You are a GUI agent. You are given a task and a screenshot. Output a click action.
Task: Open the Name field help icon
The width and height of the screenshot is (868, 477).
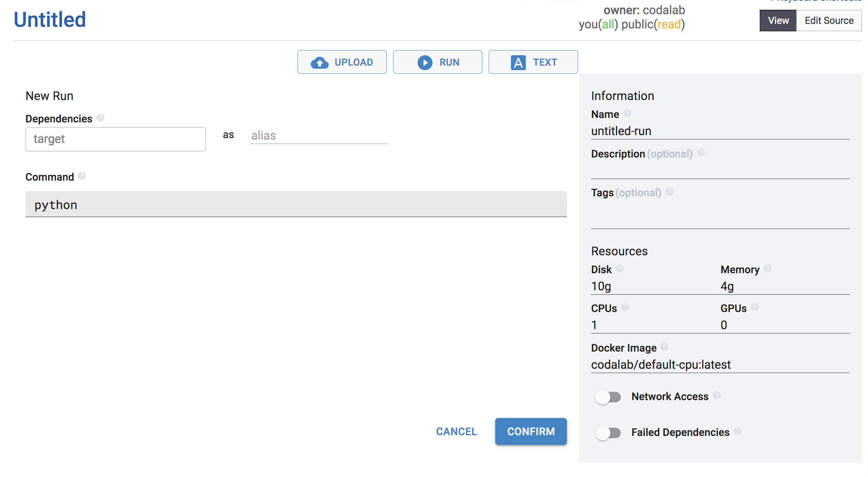pyautogui.click(x=627, y=113)
